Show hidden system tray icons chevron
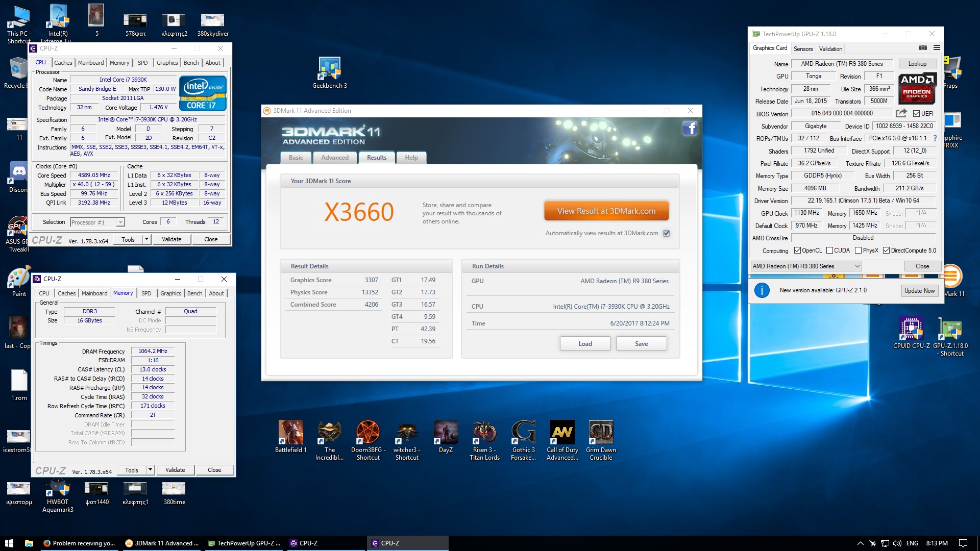980x551 pixels. (860, 543)
